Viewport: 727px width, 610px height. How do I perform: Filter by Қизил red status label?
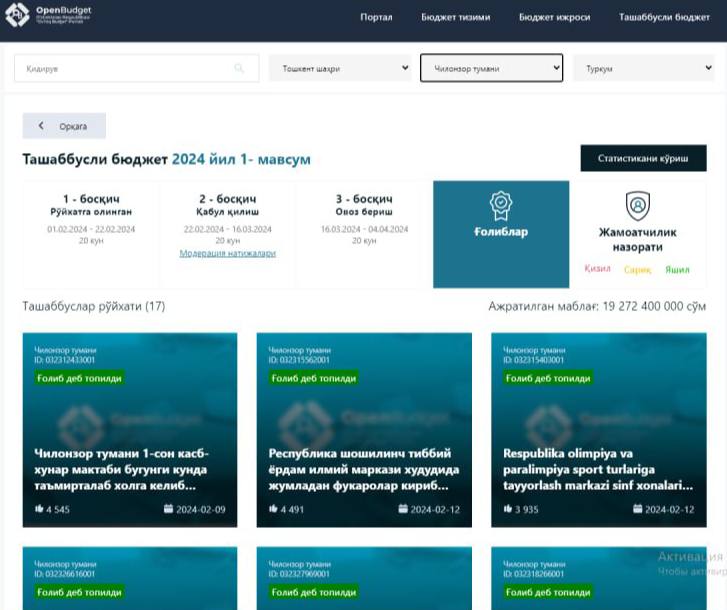pos(598,269)
